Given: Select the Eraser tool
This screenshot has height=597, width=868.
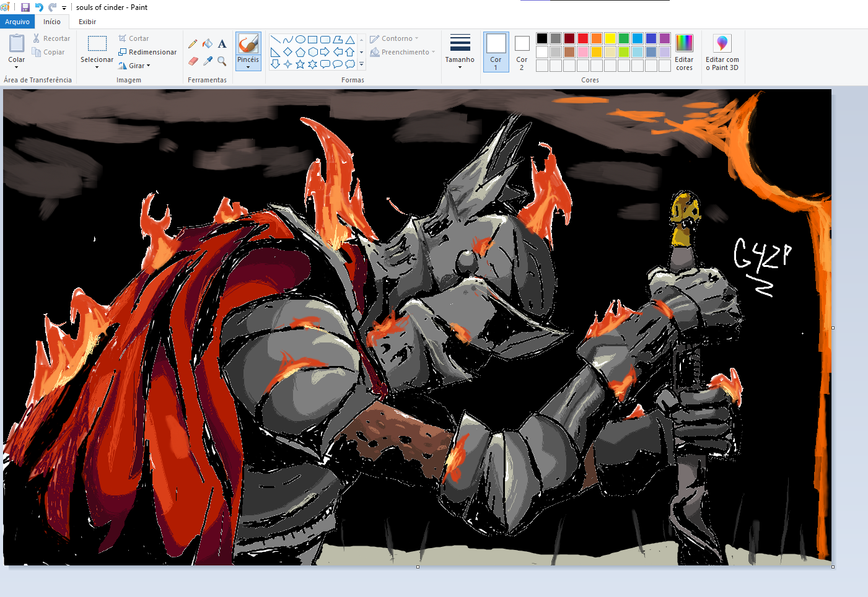Looking at the screenshot, I should (x=193, y=61).
